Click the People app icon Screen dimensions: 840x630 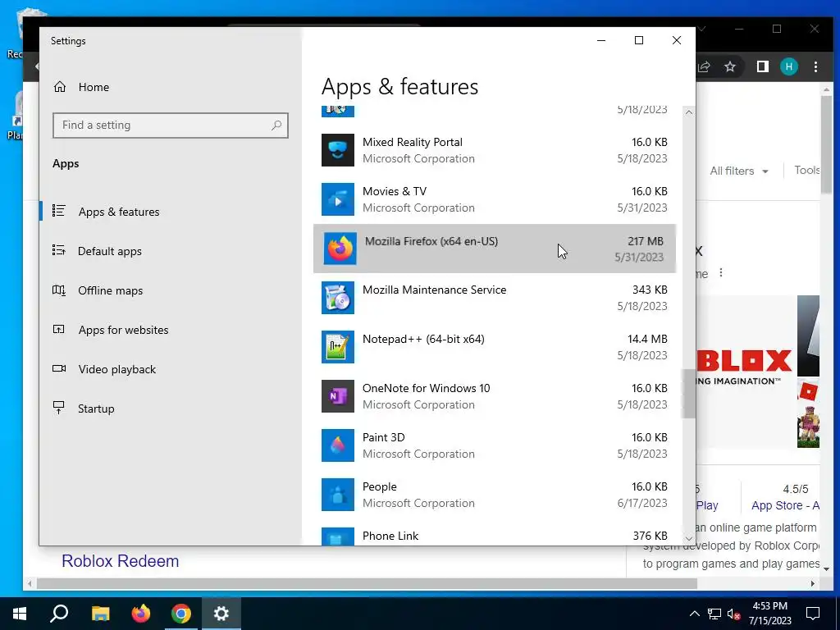(337, 495)
